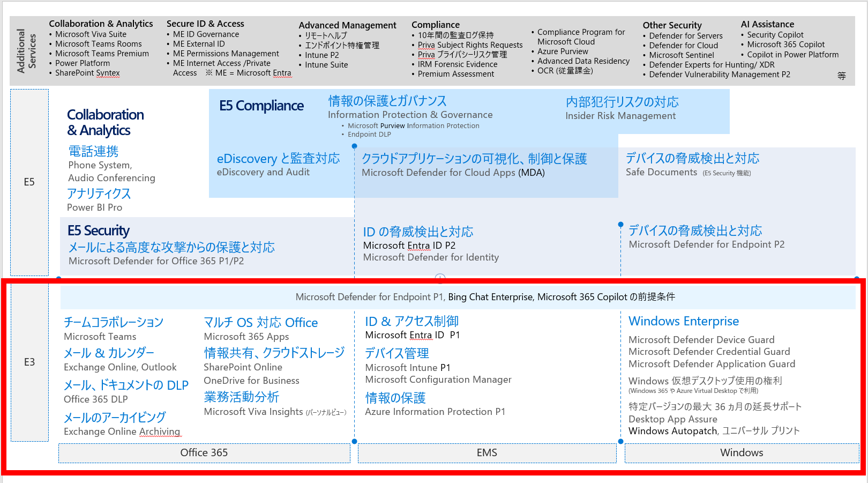Image resolution: width=868 pixels, height=483 pixels.
Task: Switch to the Office 365 tab
Action: pos(204,453)
